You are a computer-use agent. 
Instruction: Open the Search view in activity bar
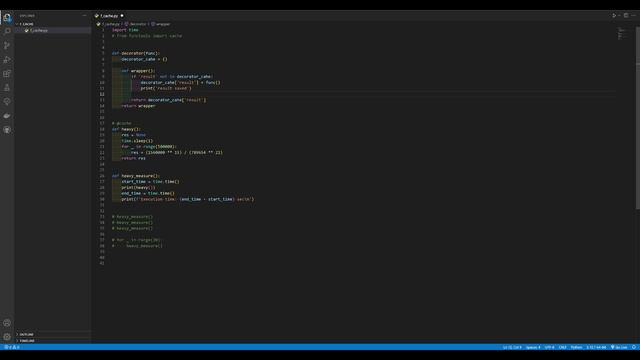click(x=7, y=31)
